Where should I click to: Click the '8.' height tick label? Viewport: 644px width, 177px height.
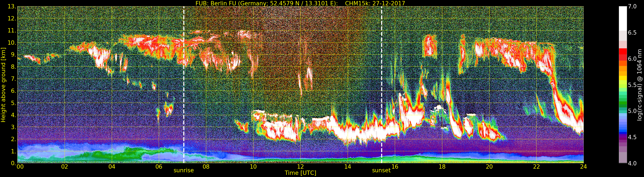coord(14,67)
